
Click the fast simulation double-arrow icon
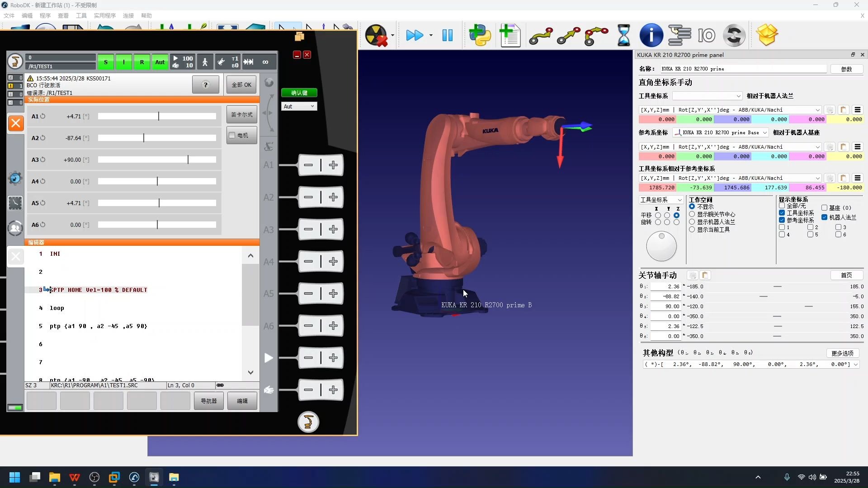click(x=415, y=35)
